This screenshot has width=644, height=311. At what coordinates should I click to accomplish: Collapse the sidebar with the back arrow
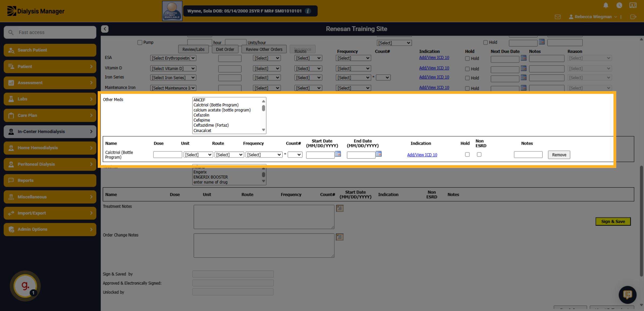(105, 29)
